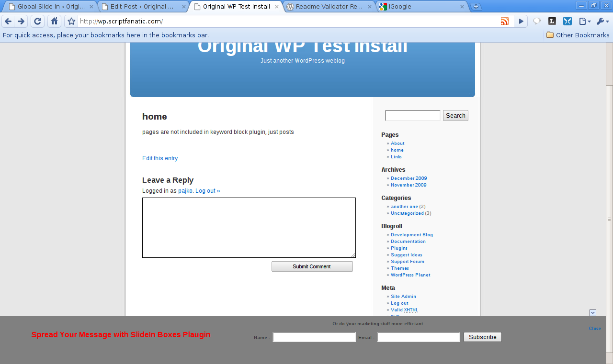Submit the comment
The width and height of the screenshot is (613, 364).
(312, 266)
